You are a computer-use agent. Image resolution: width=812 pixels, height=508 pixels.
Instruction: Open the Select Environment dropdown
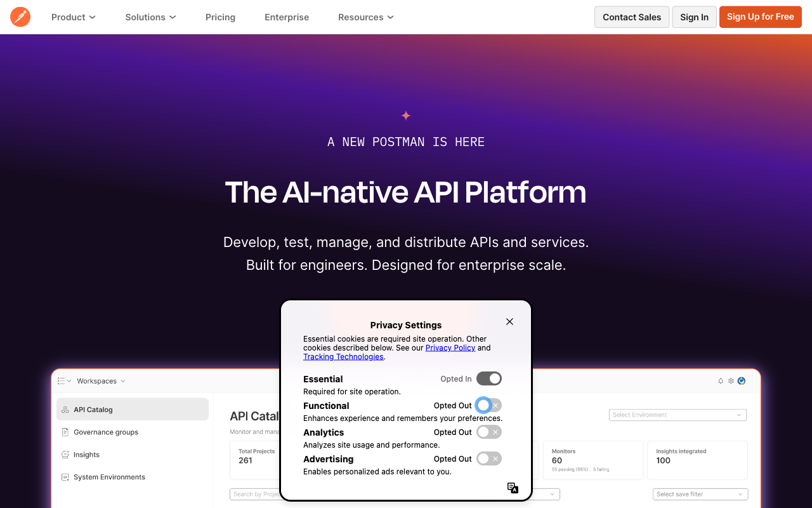[678, 415]
